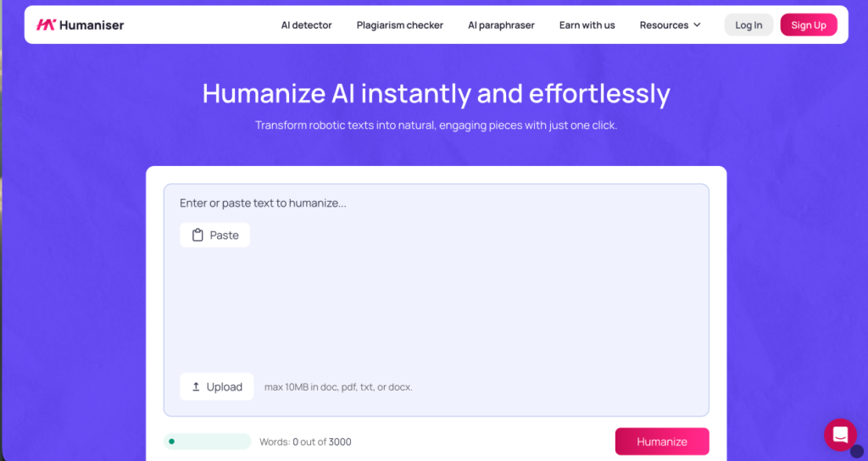Image resolution: width=868 pixels, height=461 pixels.
Task: Click the clipboard icon in the Paste button
Action: (198, 236)
